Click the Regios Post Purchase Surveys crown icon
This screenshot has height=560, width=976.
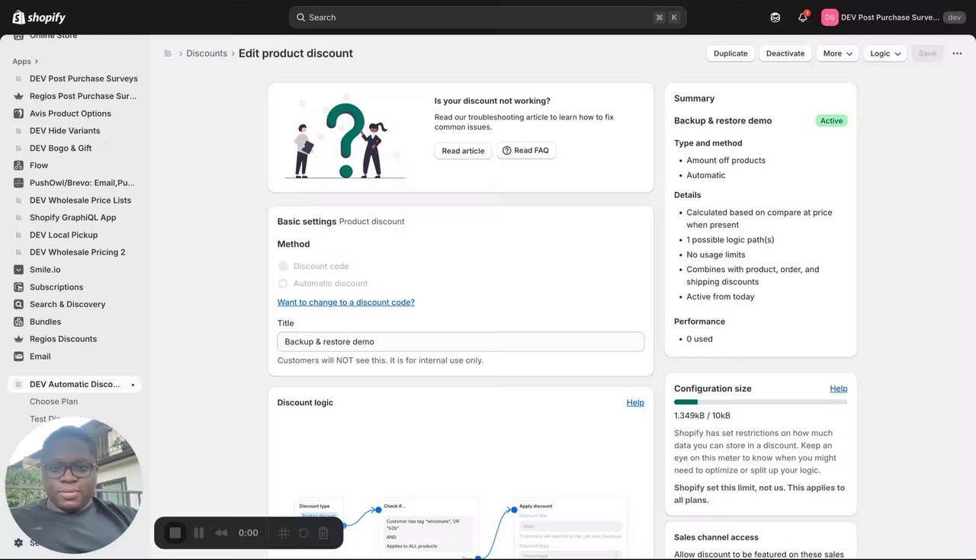coord(18,96)
